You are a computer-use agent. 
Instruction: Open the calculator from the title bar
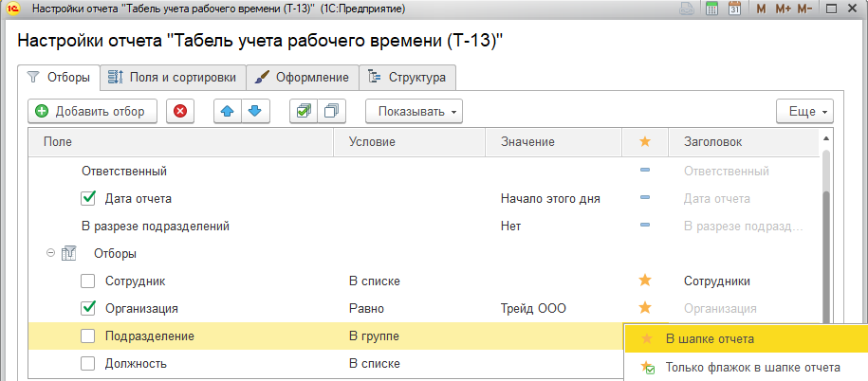711,9
